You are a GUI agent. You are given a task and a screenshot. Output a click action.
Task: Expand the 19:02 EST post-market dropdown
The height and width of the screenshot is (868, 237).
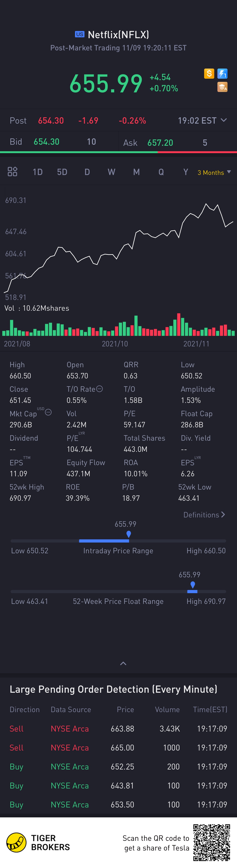(x=202, y=120)
